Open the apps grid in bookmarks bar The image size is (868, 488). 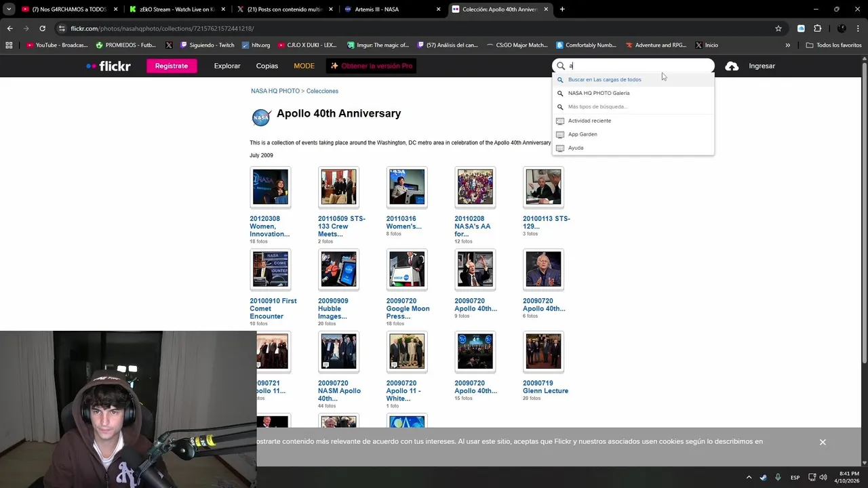tap(9, 45)
